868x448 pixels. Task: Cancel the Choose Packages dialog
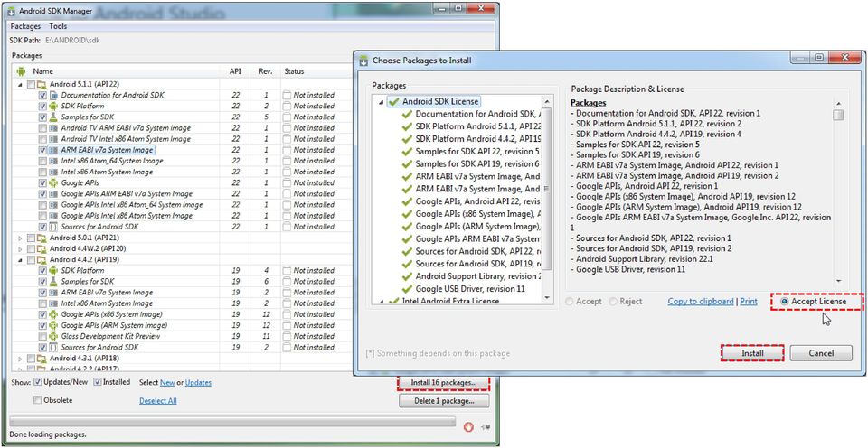[x=821, y=353]
